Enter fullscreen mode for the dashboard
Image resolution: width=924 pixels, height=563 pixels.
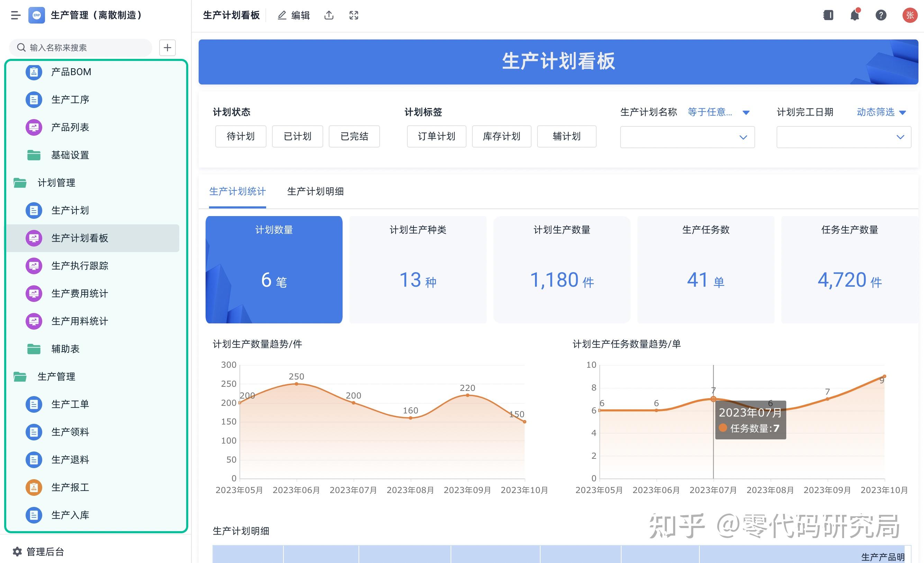coord(353,15)
